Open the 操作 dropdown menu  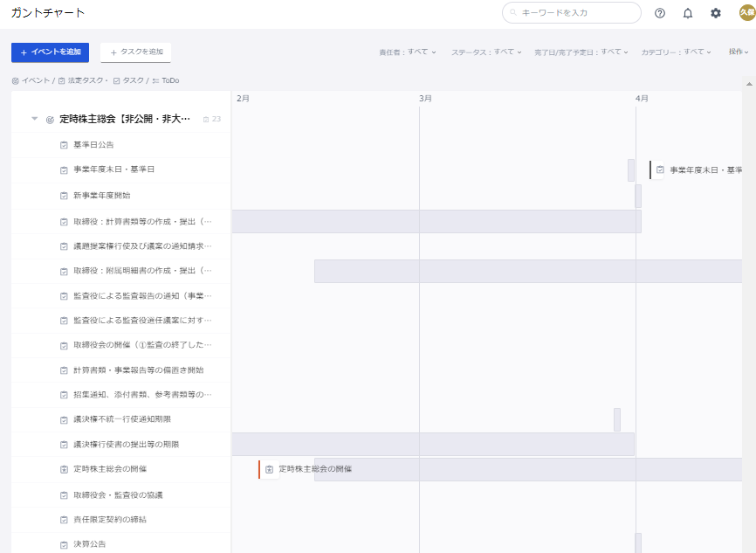(739, 52)
